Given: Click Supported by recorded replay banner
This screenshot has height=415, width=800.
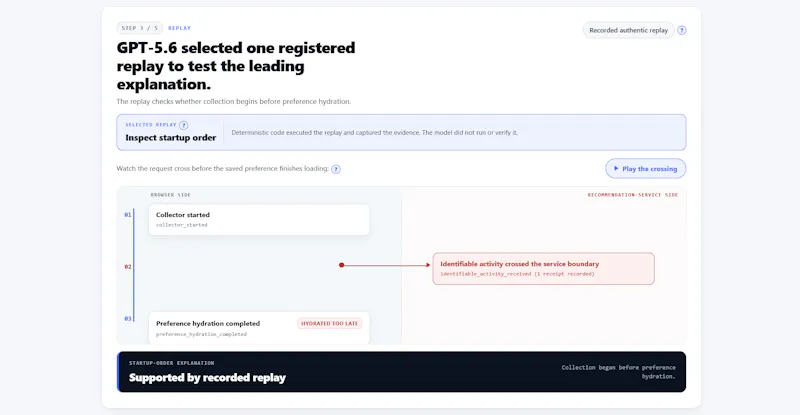Looking at the screenshot, I should 402,372.
